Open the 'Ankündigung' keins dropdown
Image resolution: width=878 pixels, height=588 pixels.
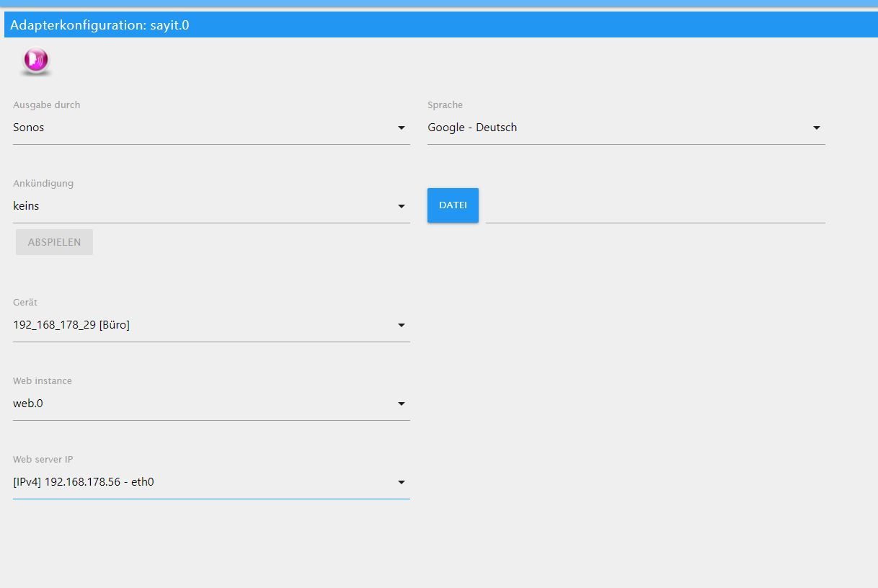[x=211, y=206]
